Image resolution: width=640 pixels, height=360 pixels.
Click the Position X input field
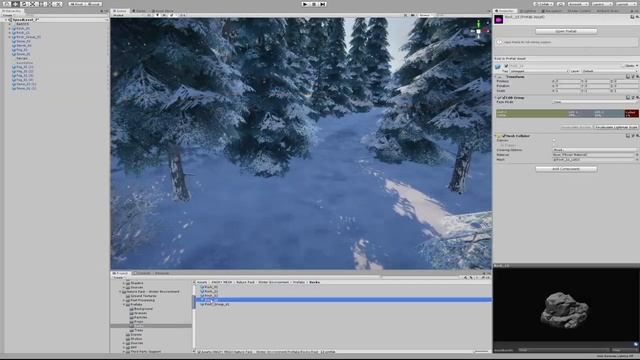point(569,81)
